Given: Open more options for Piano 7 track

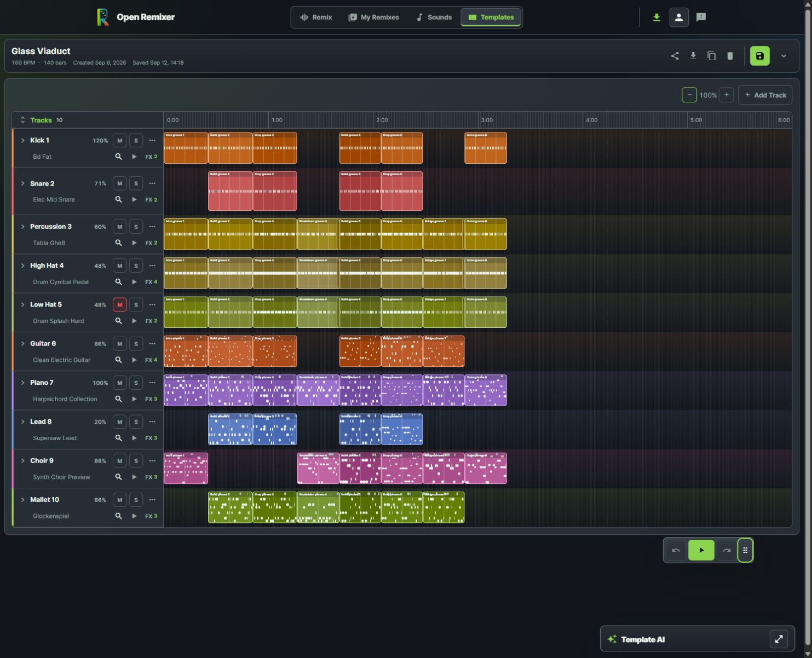Looking at the screenshot, I should (x=152, y=383).
